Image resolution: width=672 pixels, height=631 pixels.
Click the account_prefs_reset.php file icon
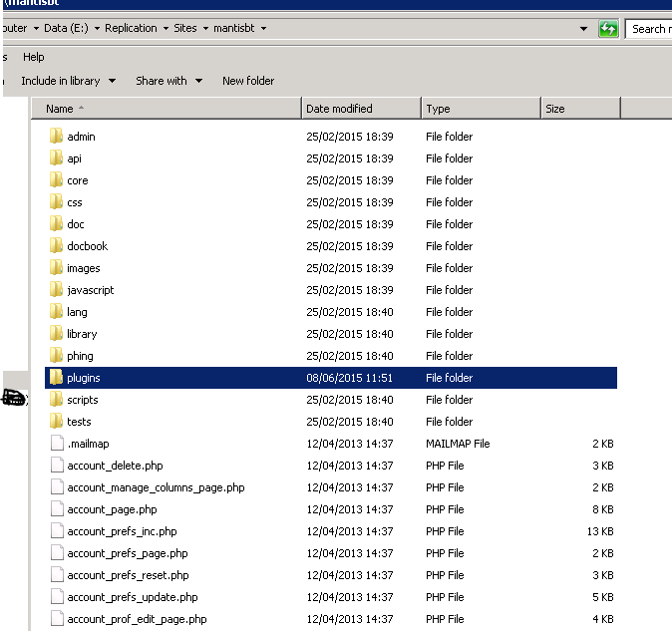click(57, 574)
